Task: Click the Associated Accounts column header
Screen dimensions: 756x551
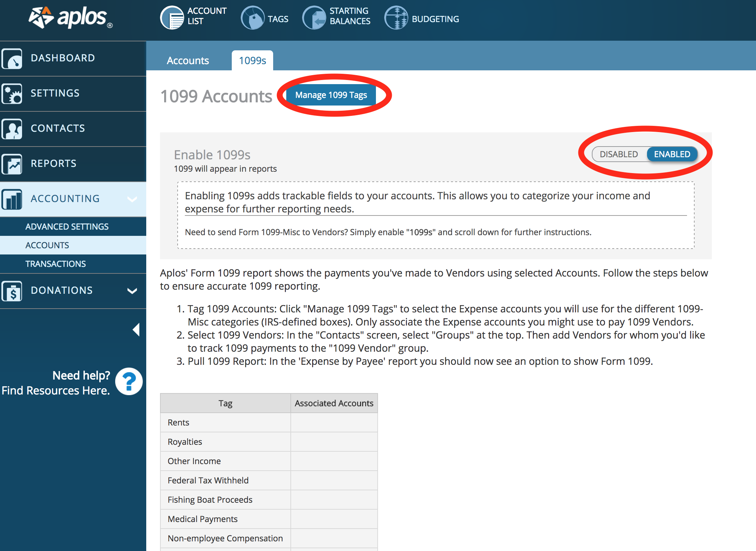Action: click(334, 403)
